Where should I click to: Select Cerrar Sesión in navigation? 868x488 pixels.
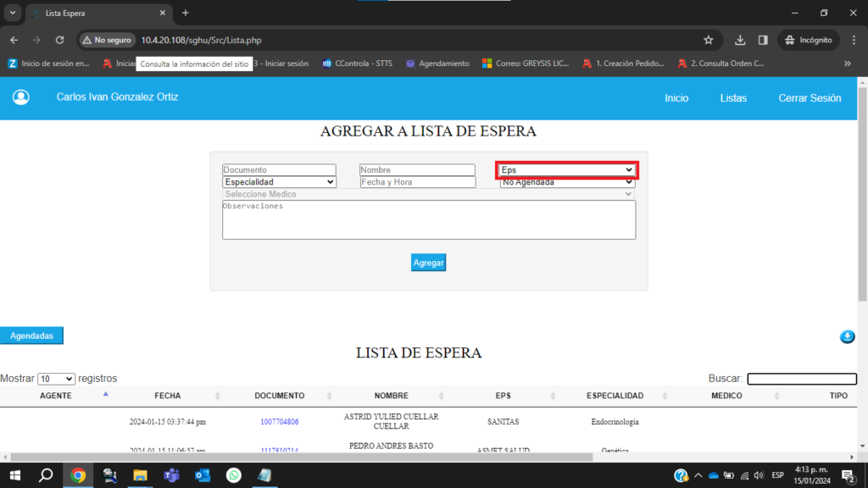pyautogui.click(x=810, y=98)
